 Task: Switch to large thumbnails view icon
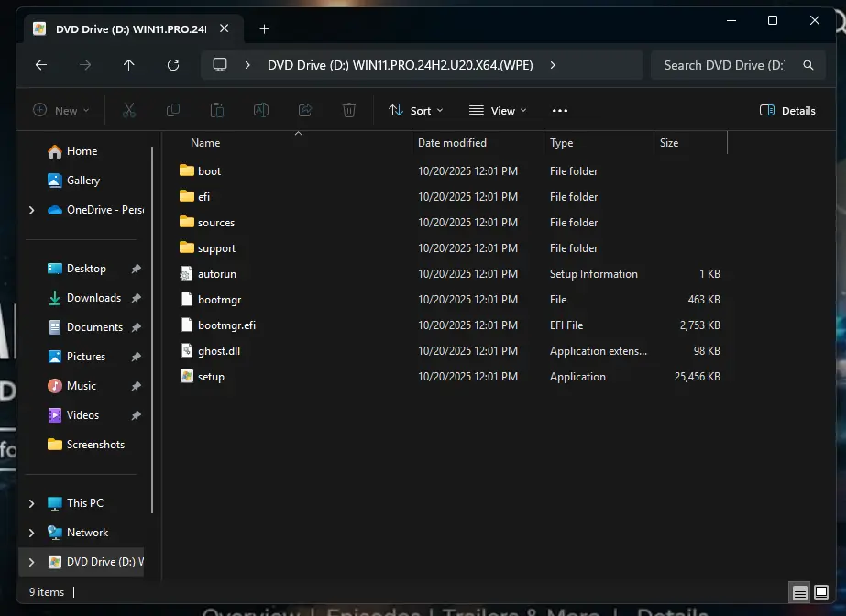[821, 592]
